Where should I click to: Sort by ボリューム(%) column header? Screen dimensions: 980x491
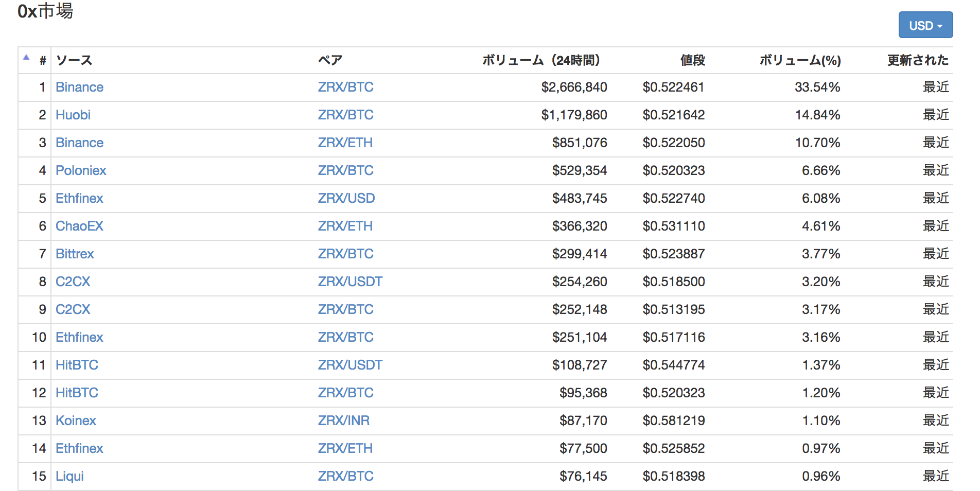coord(800,60)
